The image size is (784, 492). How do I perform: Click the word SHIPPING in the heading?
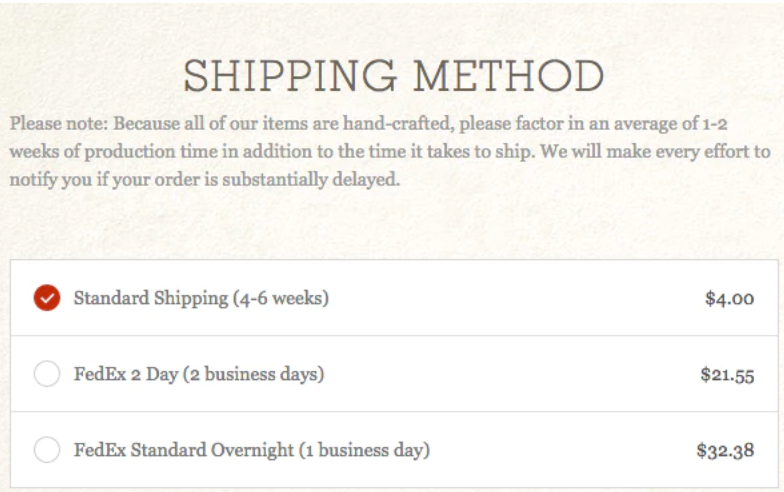click(x=290, y=76)
